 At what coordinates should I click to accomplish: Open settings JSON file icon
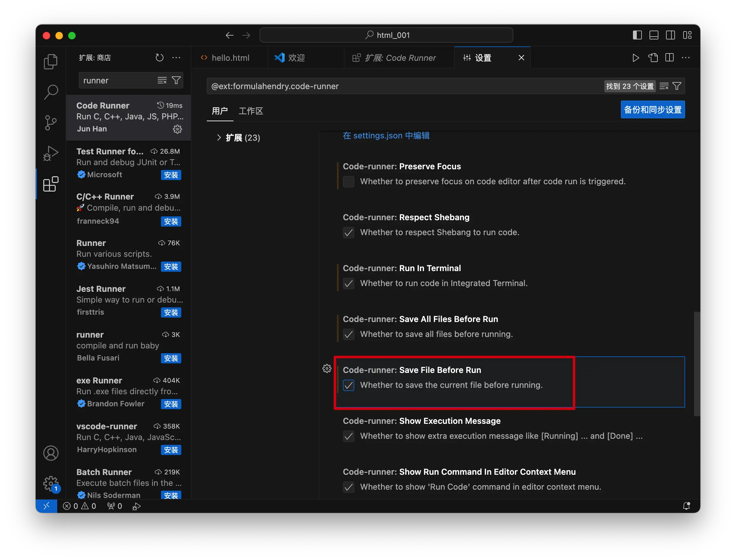point(653,58)
